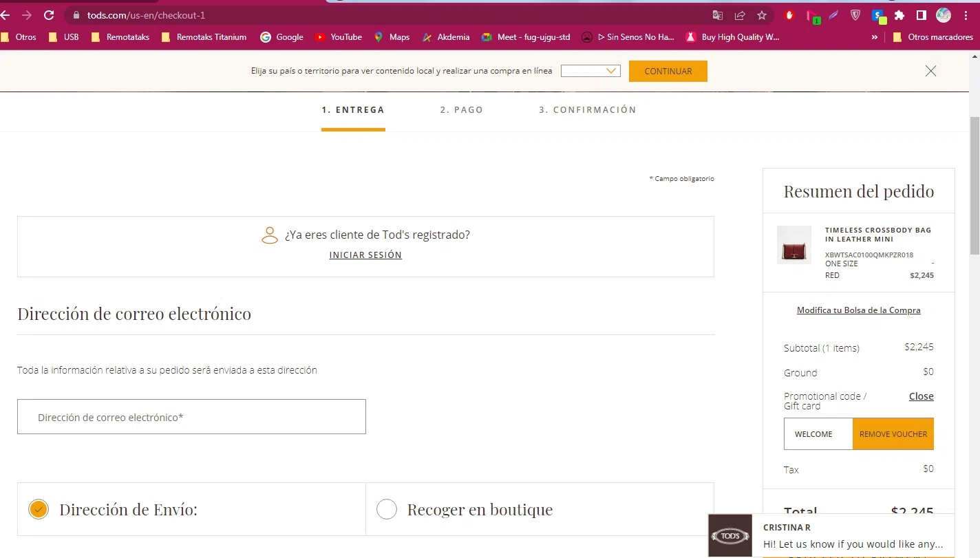Viewport: 980px width, 558px height.
Task: Click the orange CONTINUAR button
Action: [668, 71]
